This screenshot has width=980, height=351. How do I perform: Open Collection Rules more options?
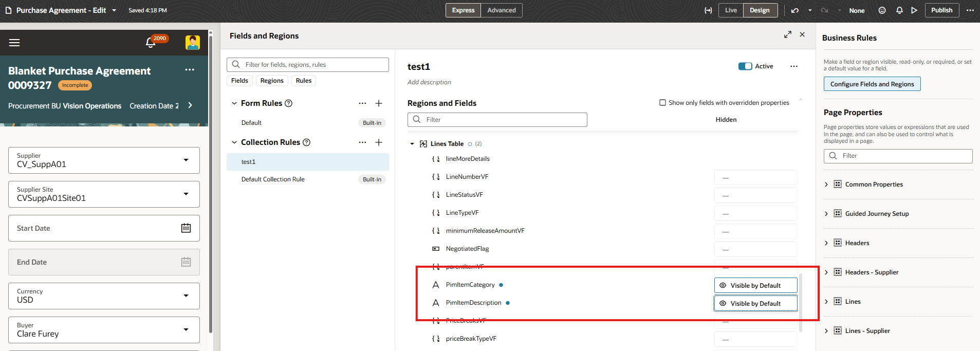tap(362, 142)
